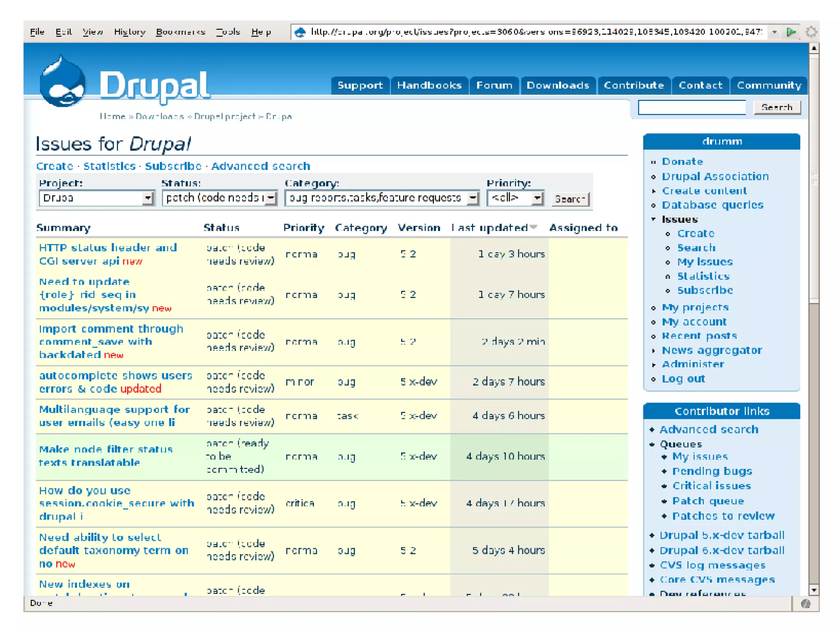Collapse the Issues menu in sidebar

[654, 219]
